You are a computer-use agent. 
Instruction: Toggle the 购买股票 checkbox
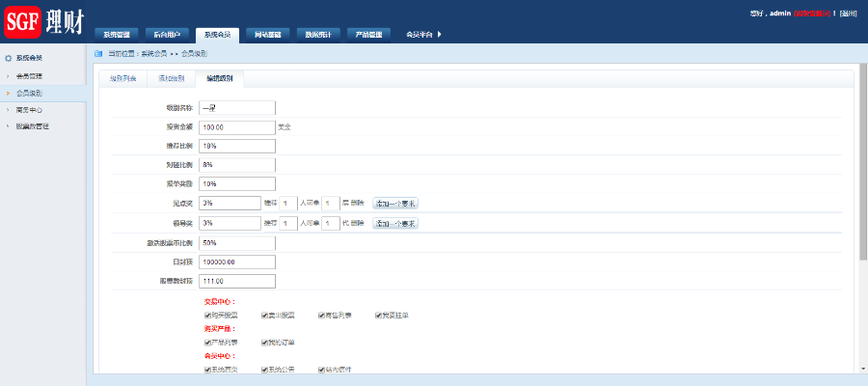tap(207, 316)
